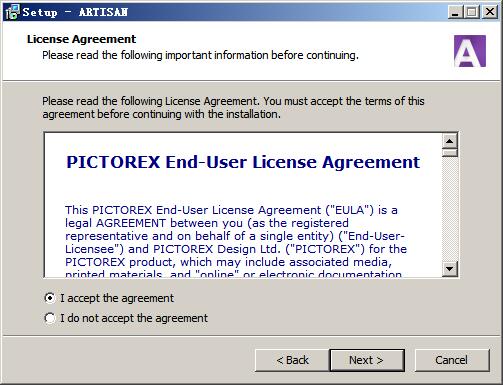Minimize the Setup window
The height and width of the screenshot is (385, 503).
(455, 12)
